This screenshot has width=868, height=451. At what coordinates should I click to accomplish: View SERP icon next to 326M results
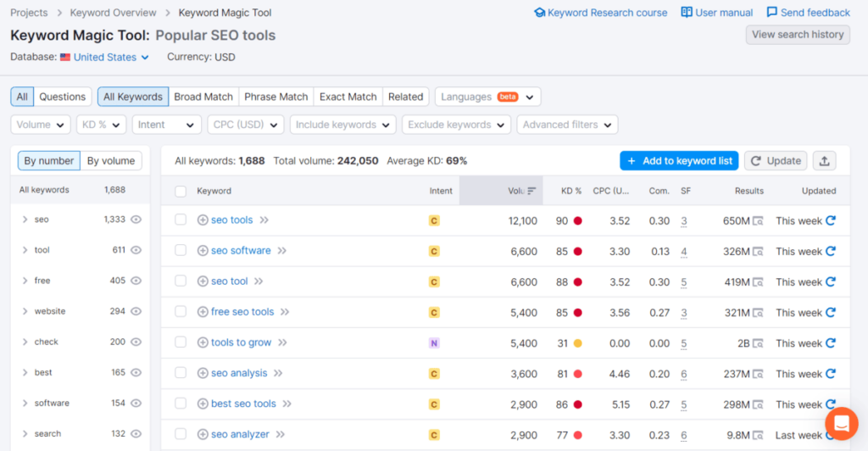coord(758,252)
